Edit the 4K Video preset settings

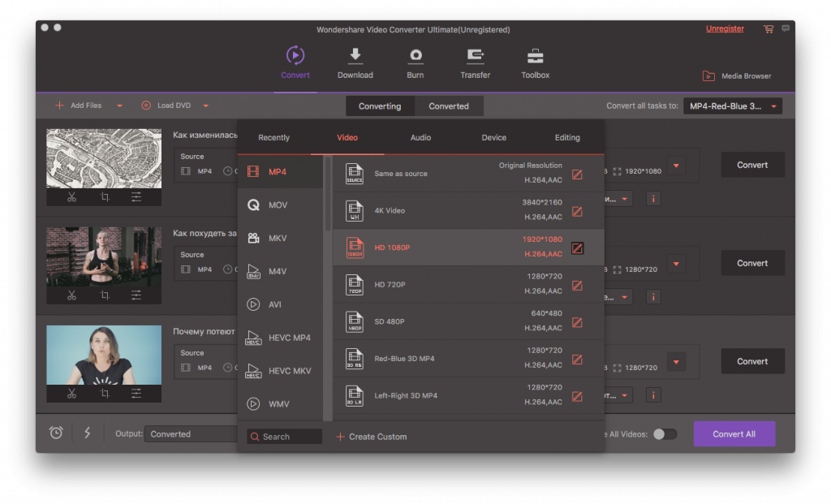(x=577, y=211)
